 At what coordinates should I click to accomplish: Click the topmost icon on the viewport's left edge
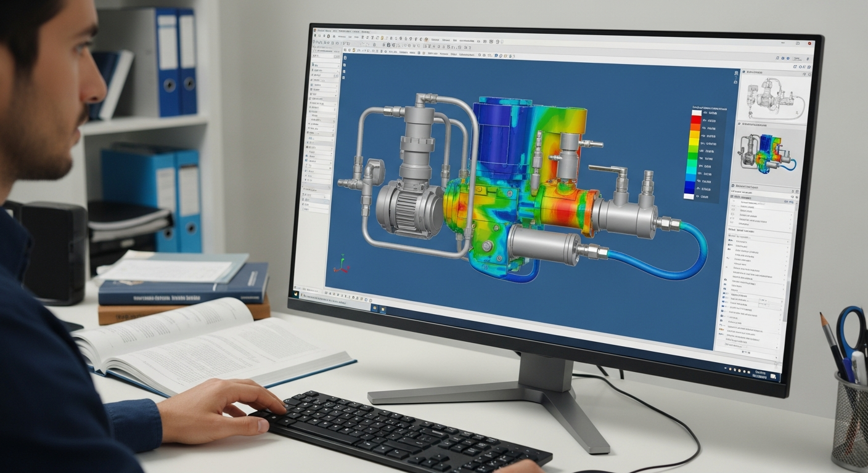pyautogui.click(x=345, y=57)
